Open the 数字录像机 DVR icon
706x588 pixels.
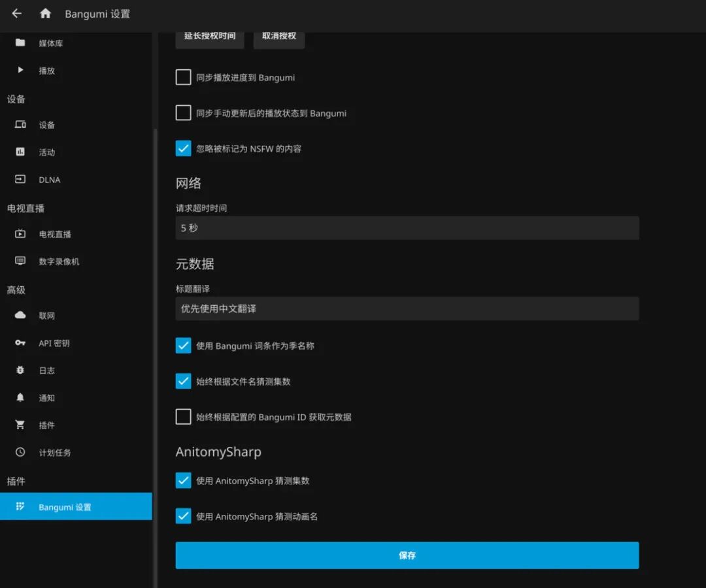(20, 261)
